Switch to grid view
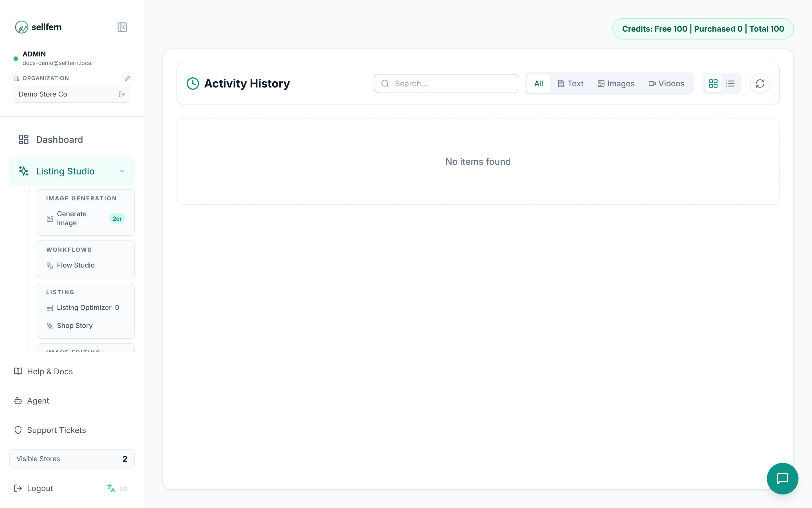 coord(713,84)
